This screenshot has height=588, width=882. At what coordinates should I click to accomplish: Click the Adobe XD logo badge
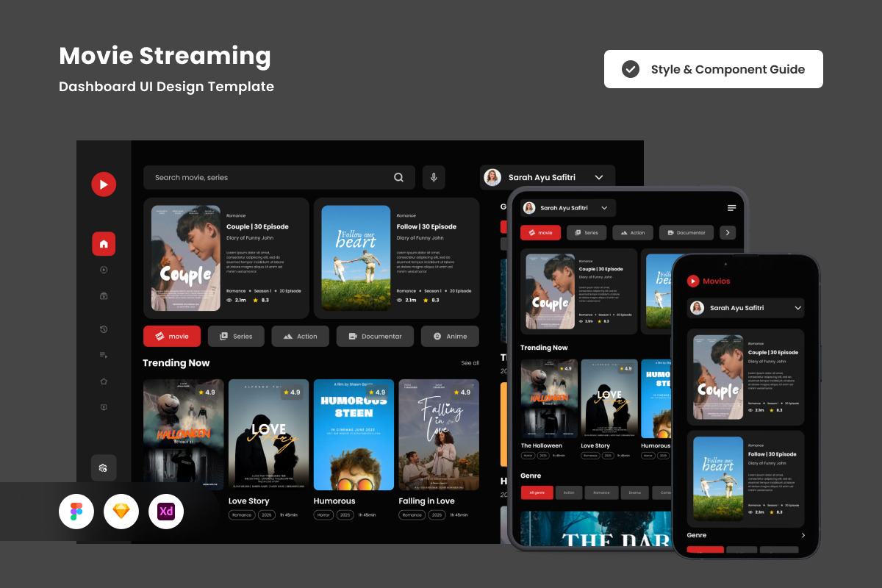166,512
